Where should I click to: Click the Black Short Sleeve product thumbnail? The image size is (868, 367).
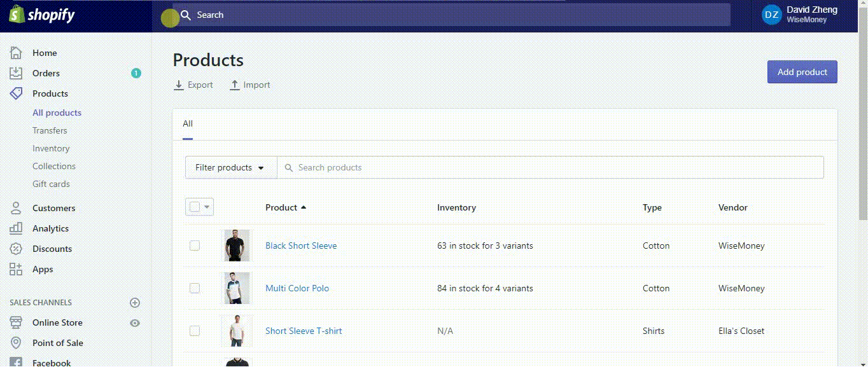tap(237, 246)
